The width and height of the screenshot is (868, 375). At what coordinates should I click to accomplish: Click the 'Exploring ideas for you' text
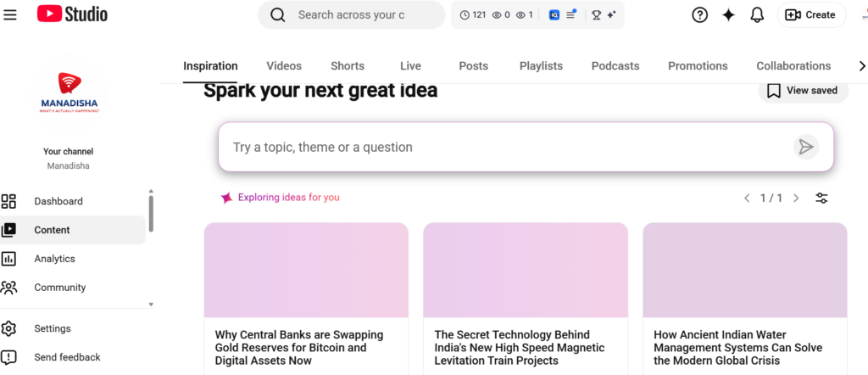289,197
